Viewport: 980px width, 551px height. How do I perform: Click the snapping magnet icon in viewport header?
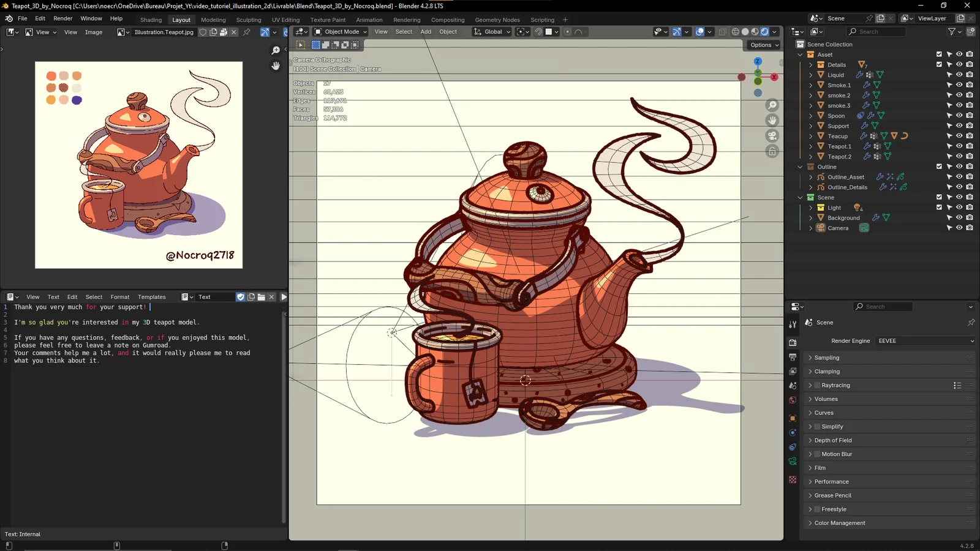538,32
